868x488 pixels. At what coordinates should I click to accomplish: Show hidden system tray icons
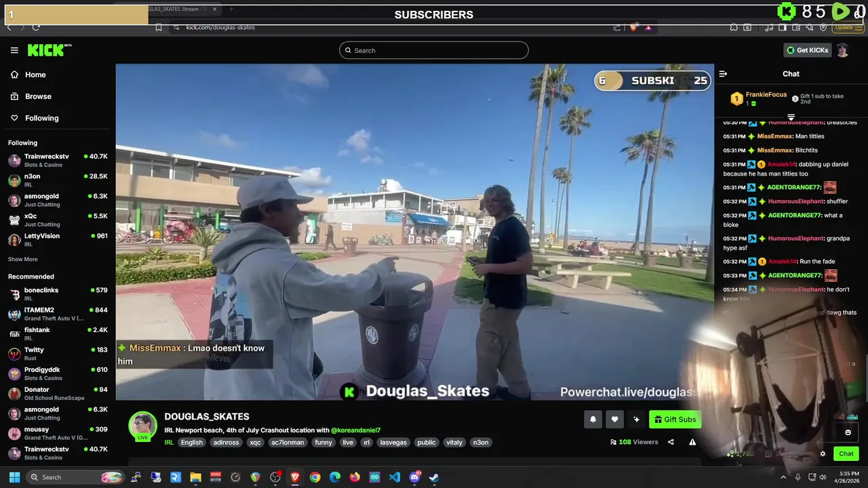pos(783,477)
